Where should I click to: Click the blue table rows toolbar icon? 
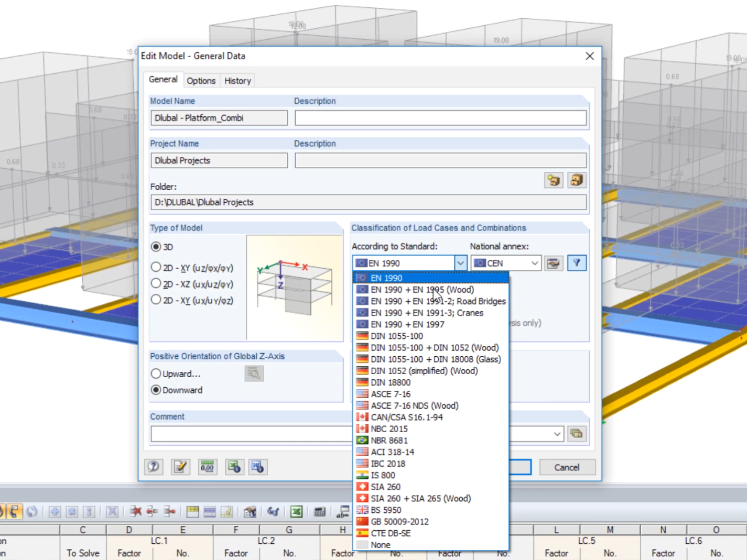(210, 511)
